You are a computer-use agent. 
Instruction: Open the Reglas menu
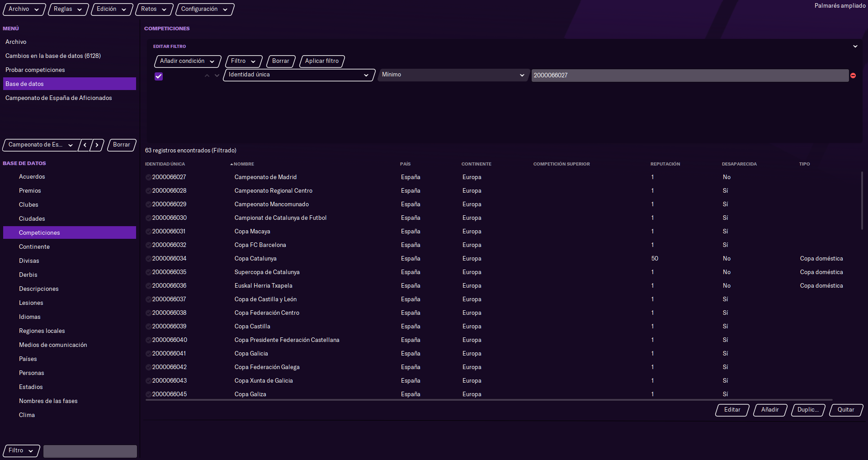68,9
